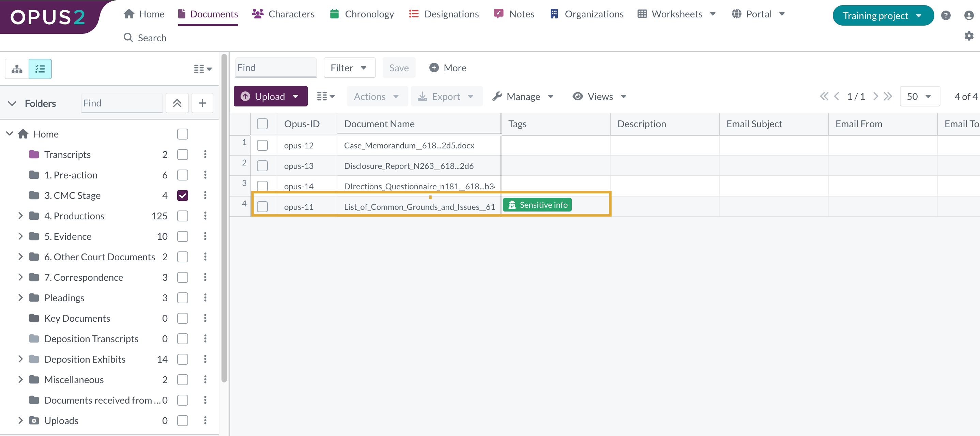
Task: Click the More button
Action: pos(448,68)
